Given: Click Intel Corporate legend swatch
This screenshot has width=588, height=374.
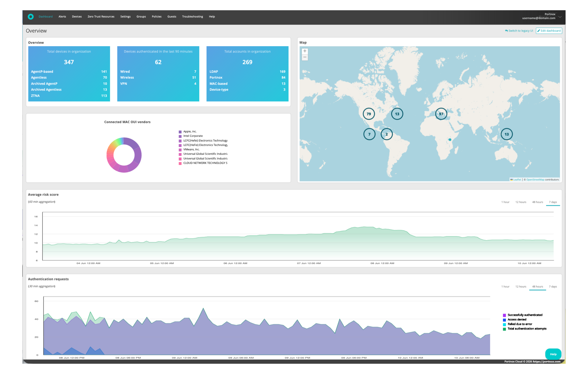Looking at the screenshot, I should tap(180, 136).
